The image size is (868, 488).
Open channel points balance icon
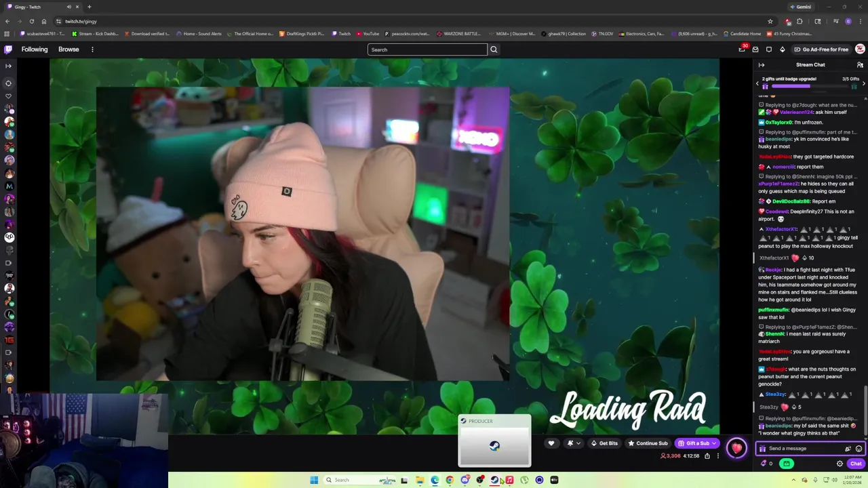tap(767, 464)
